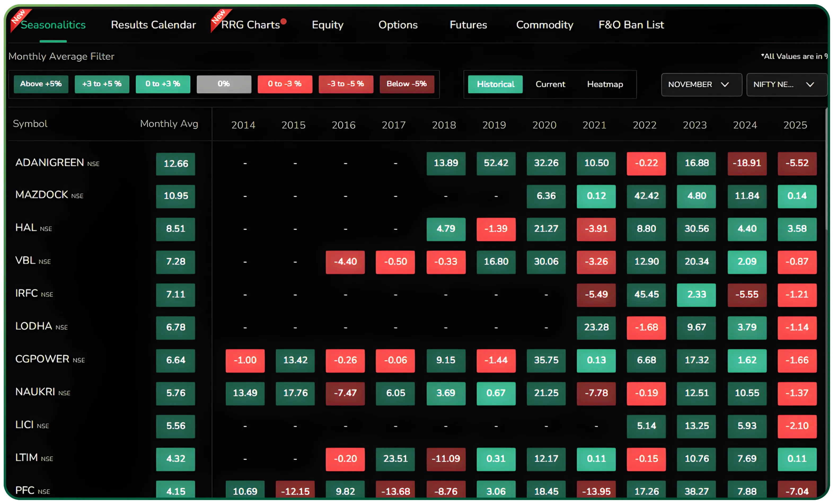Select the 0 to -3% filter
This screenshot has height=504, width=833.
point(285,84)
